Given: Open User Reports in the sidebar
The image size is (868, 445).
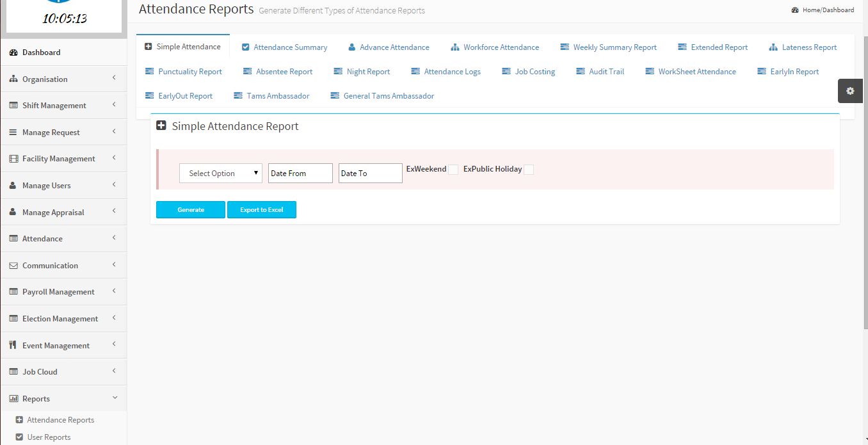Looking at the screenshot, I should 49,437.
